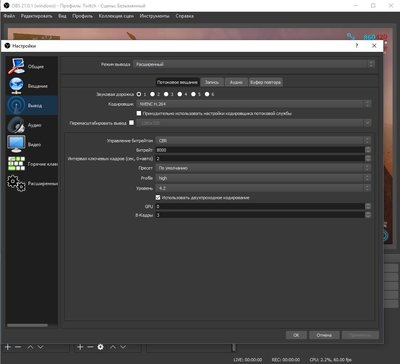400x364 pixels.
Task: Open the Профиль menu
Action: click(82, 16)
